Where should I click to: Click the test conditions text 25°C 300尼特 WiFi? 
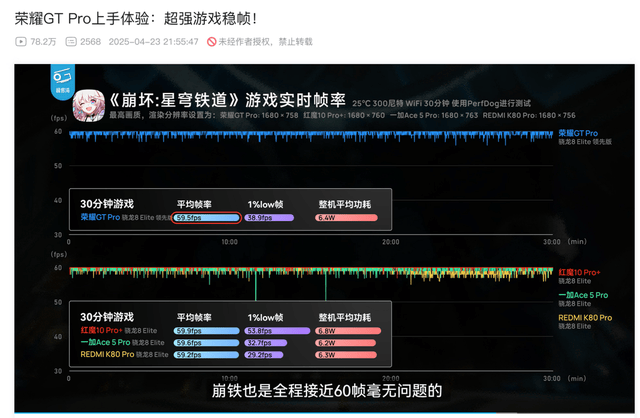click(442, 103)
